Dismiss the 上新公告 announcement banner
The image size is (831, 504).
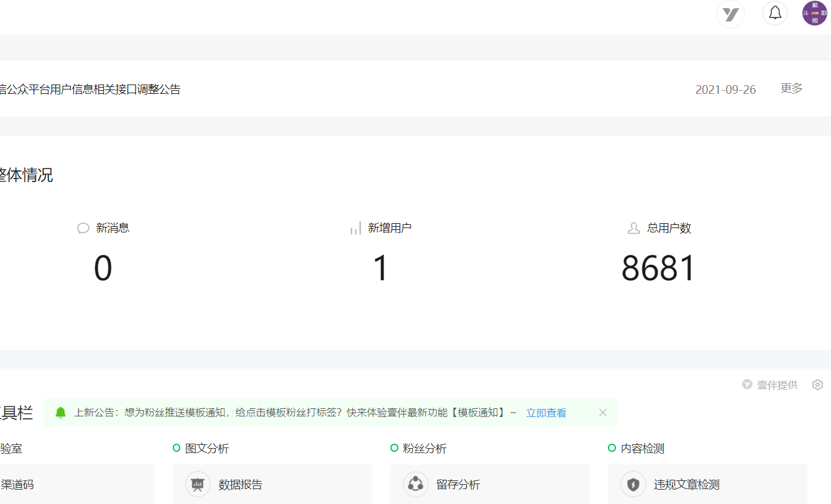point(602,413)
